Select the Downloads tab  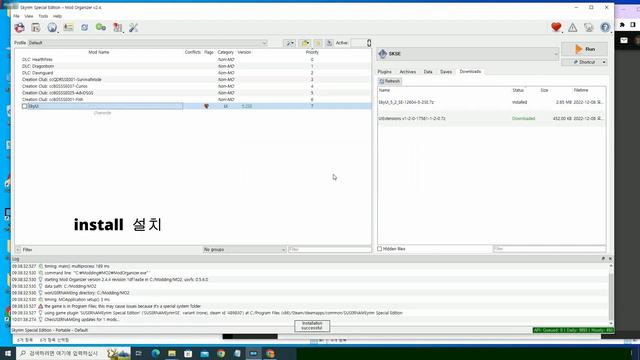(470, 71)
